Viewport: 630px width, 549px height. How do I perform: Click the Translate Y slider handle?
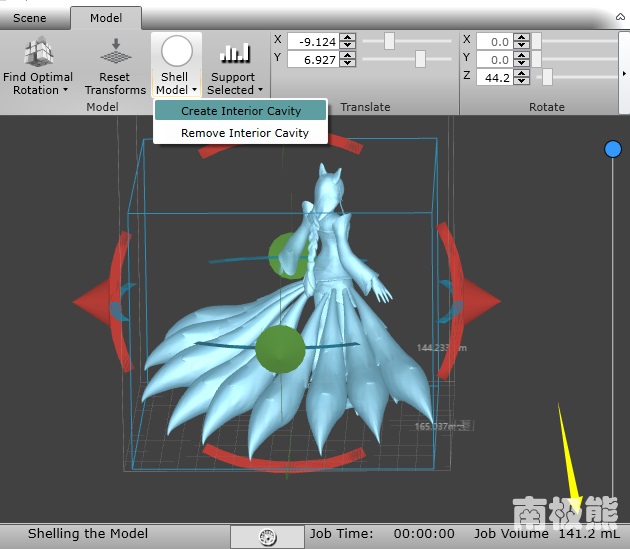tap(420, 59)
